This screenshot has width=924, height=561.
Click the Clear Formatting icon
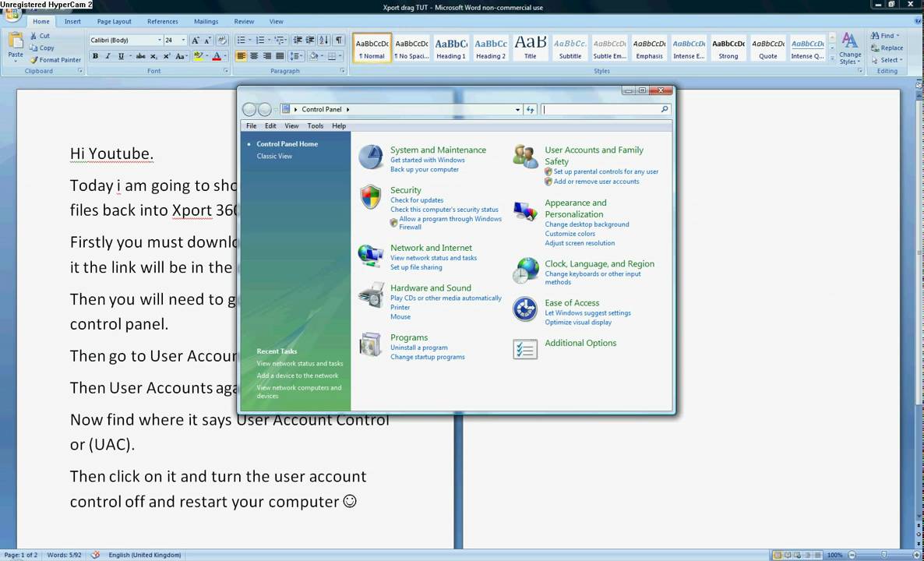click(x=222, y=40)
